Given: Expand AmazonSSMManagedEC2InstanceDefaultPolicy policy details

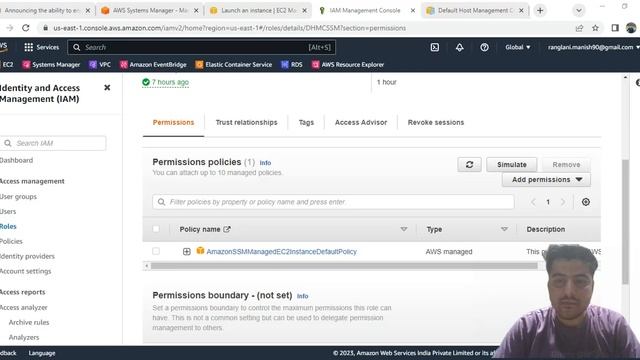Looking at the screenshot, I should coord(187,251).
